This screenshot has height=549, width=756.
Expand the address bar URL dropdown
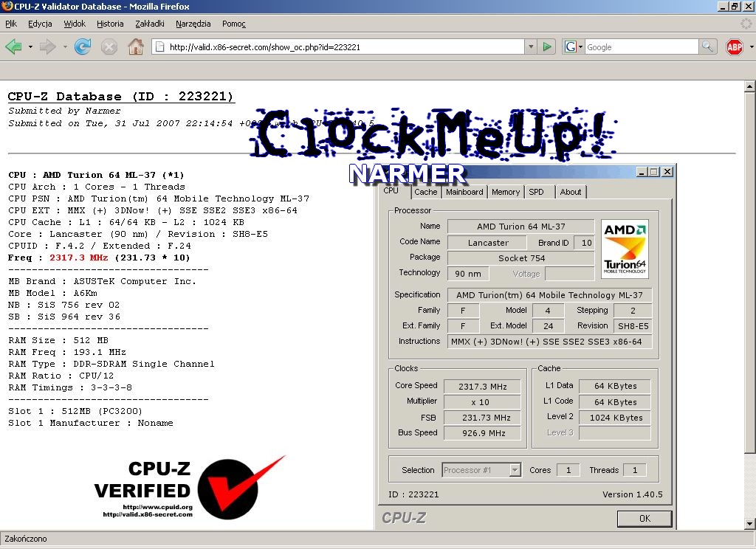click(531, 46)
